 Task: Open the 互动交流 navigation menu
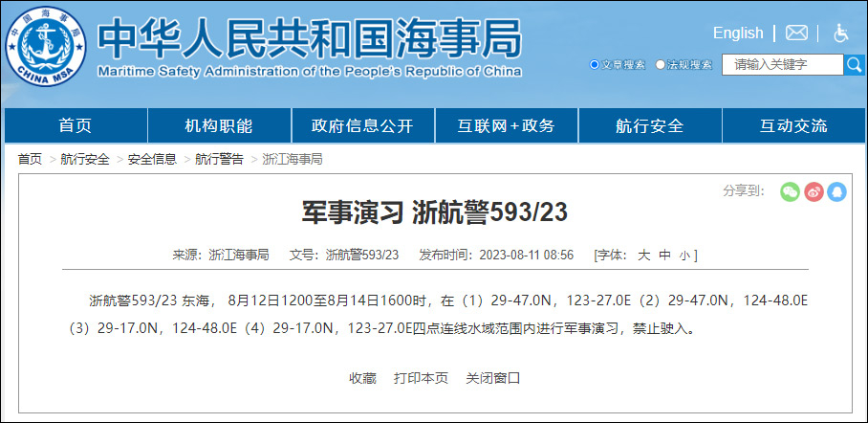click(793, 125)
